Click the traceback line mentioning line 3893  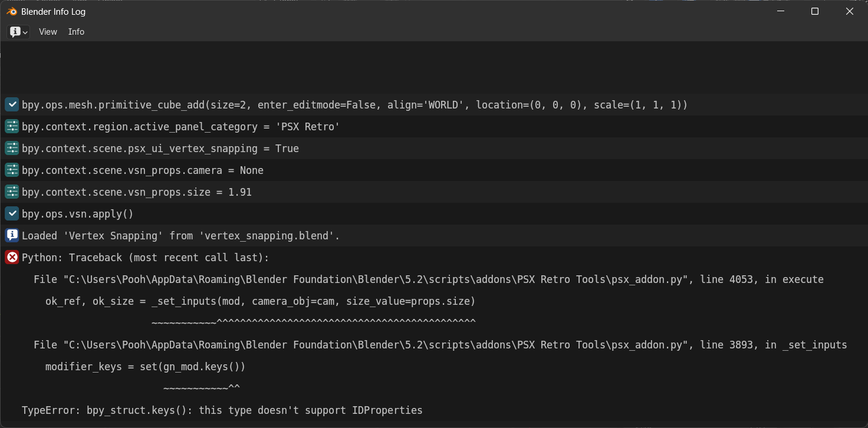pyautogui.click(x=440, y=345)
